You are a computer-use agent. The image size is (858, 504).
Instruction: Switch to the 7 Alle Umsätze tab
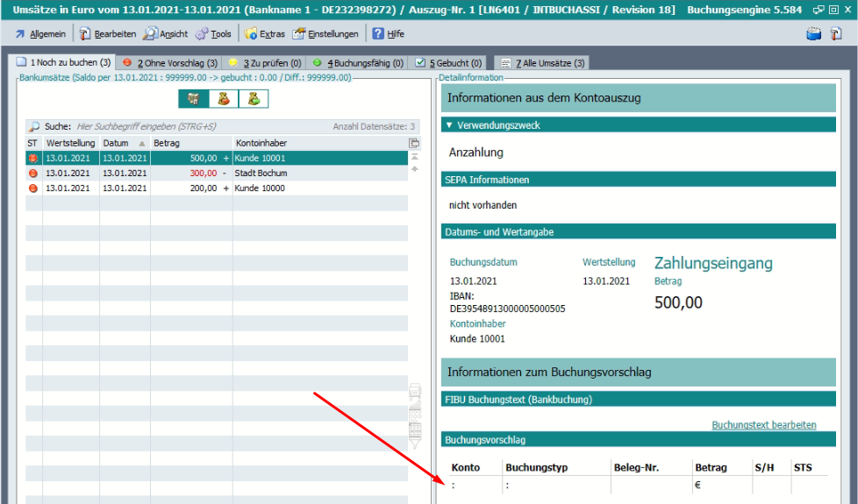point(542,63)
